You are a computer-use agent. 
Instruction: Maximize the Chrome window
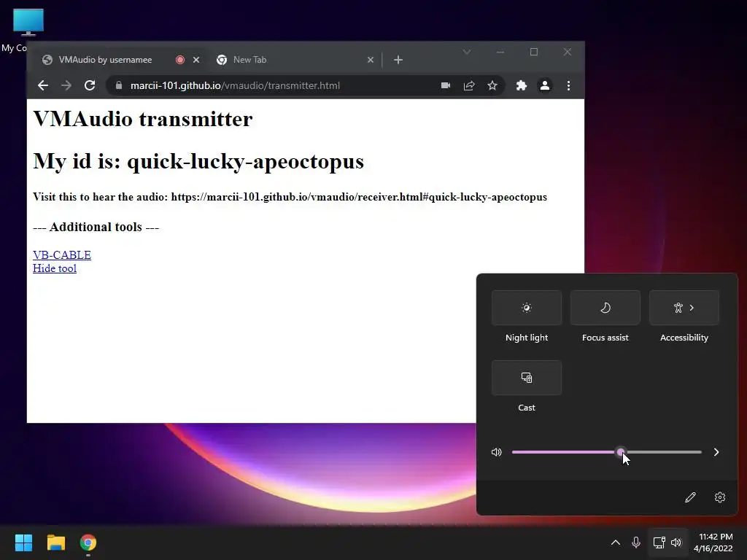[x=533, y=52]
